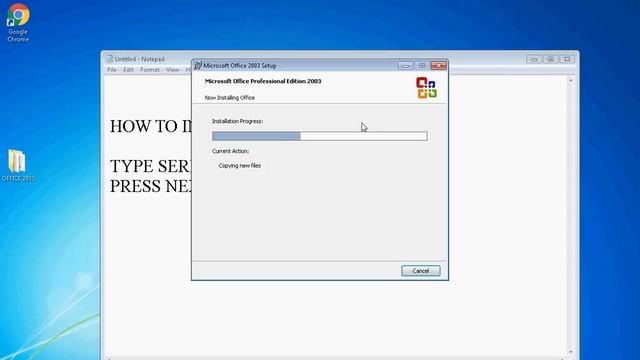Minimize the Office 2003 Setup window
Viewport: 640px width, 360px height.
coord(405,66)
